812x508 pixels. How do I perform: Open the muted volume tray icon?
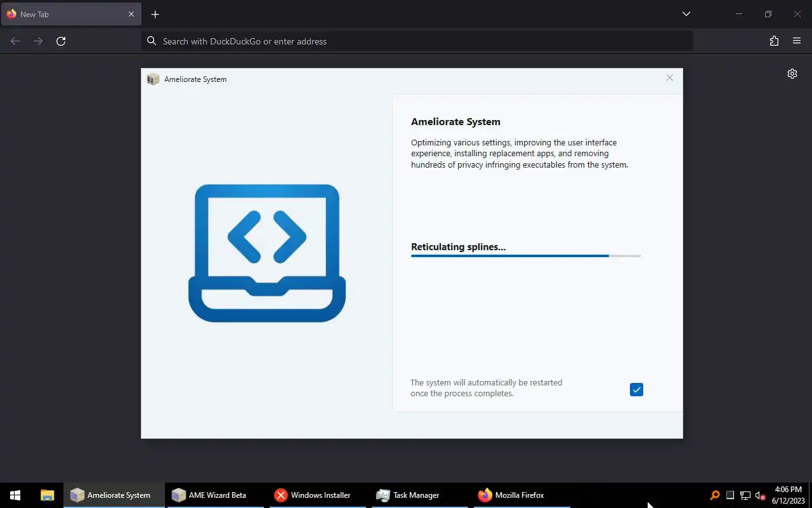[760, 495]
